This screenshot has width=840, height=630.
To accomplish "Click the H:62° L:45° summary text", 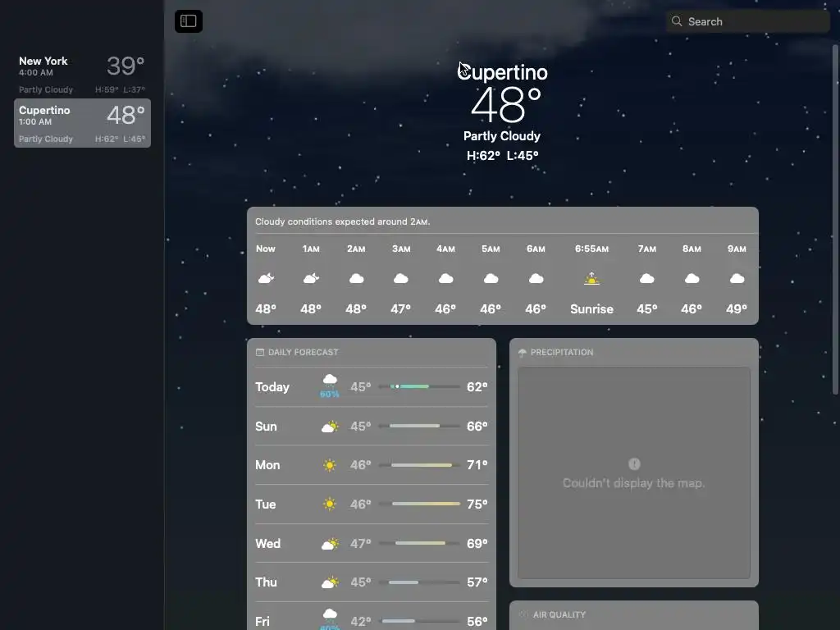I will pos(503,156).
